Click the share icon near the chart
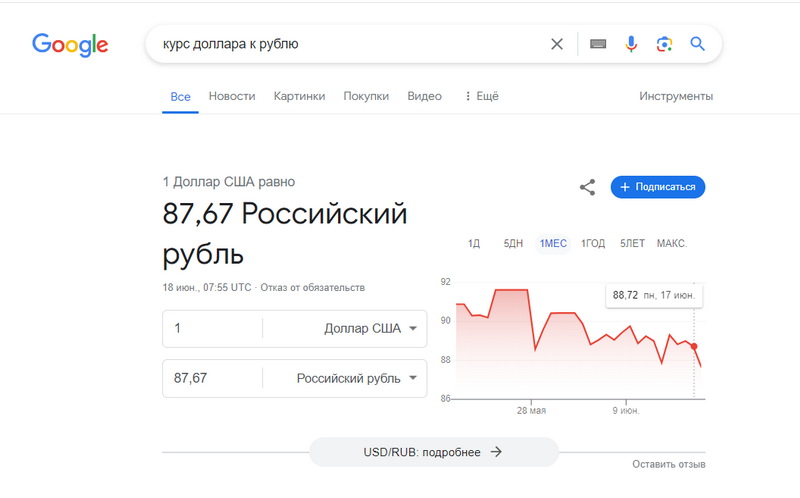 (x=588, y=187)
